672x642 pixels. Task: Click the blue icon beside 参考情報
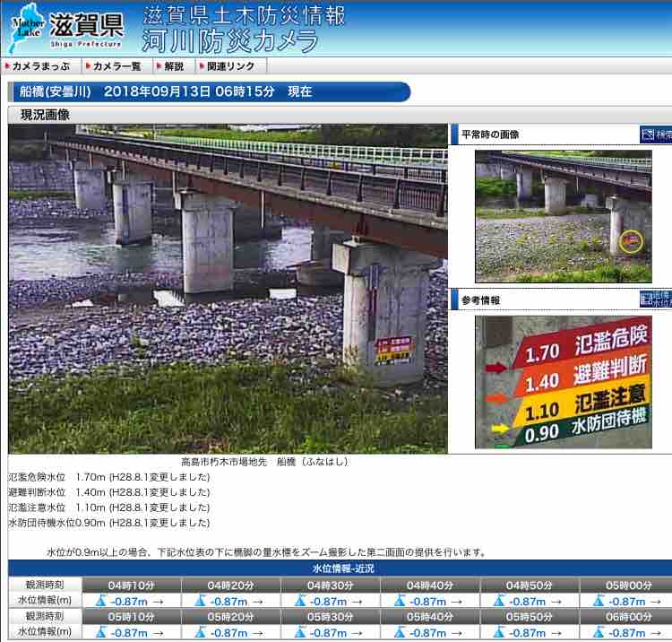click(x=656, y=299)
